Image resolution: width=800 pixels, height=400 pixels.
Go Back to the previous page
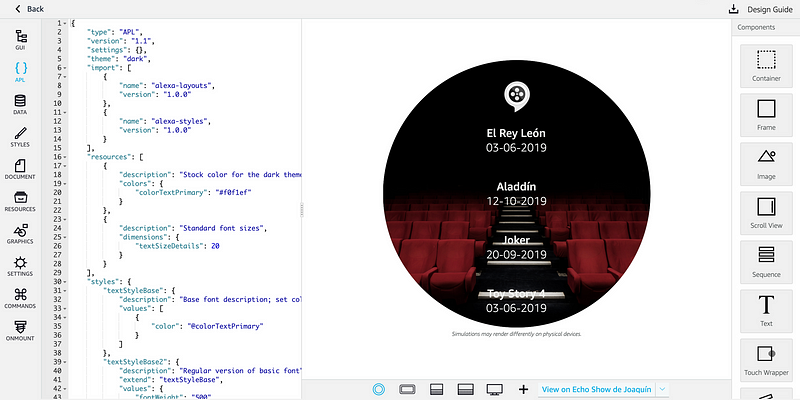[29, 9]
